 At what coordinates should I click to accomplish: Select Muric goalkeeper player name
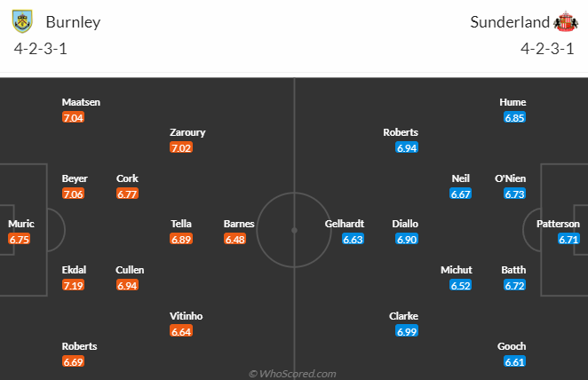(21, 224)
